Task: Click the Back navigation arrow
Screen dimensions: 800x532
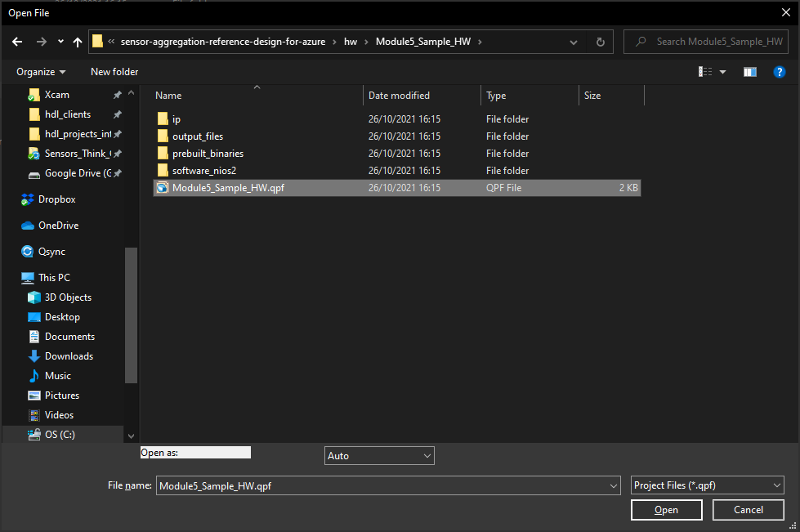Action: (17, 42)
